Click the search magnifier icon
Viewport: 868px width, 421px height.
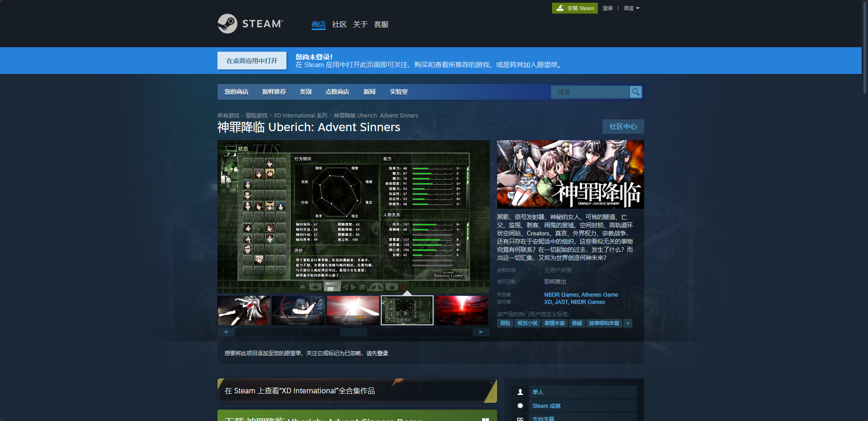point(636,92)
